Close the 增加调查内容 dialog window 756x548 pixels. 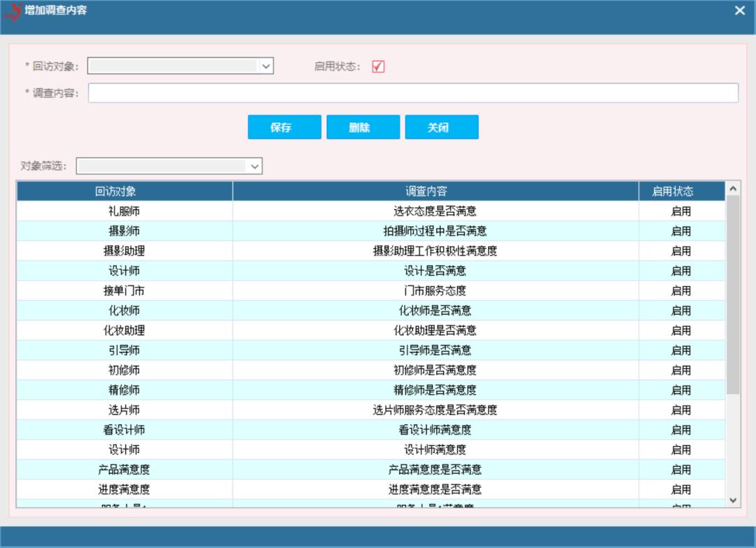740,10
